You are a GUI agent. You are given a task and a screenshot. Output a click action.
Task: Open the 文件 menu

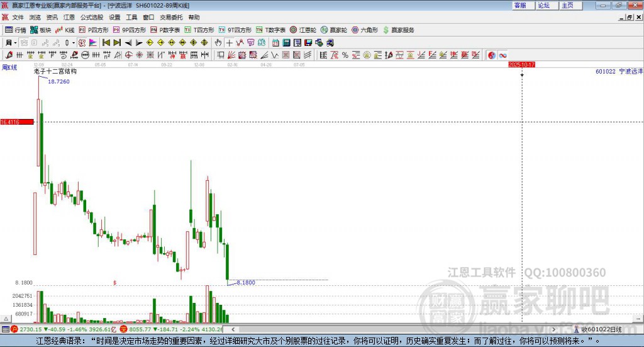point(18,17)
